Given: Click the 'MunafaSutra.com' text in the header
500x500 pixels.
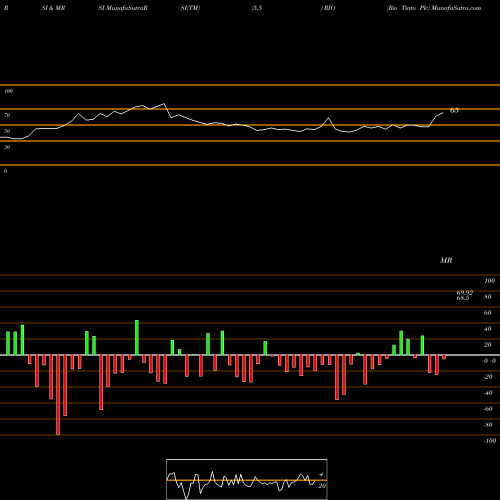Looking at the screenshot, I should pyautogui.click(x=456, y=8).
